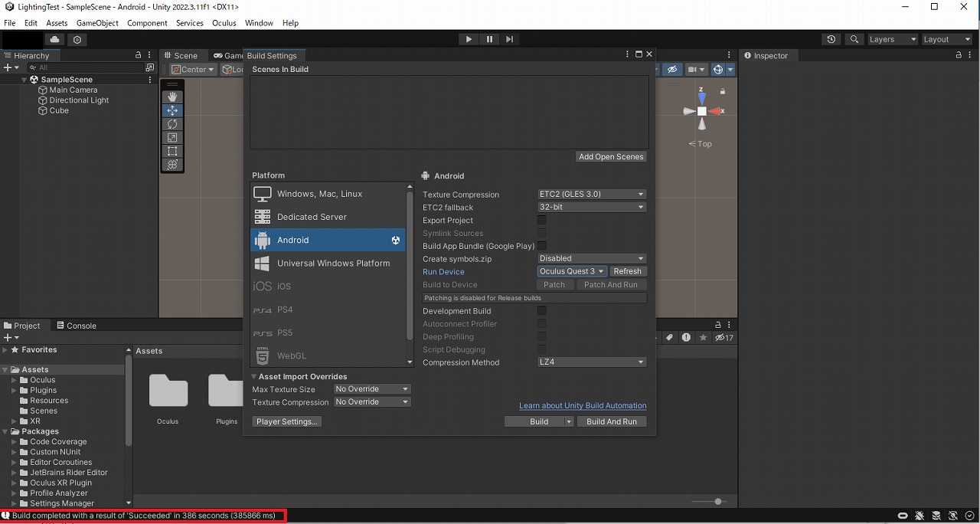Open Unity version control settings icon
Image resolution: width=980 pixels, height=524 pixels.
[77, 39]
